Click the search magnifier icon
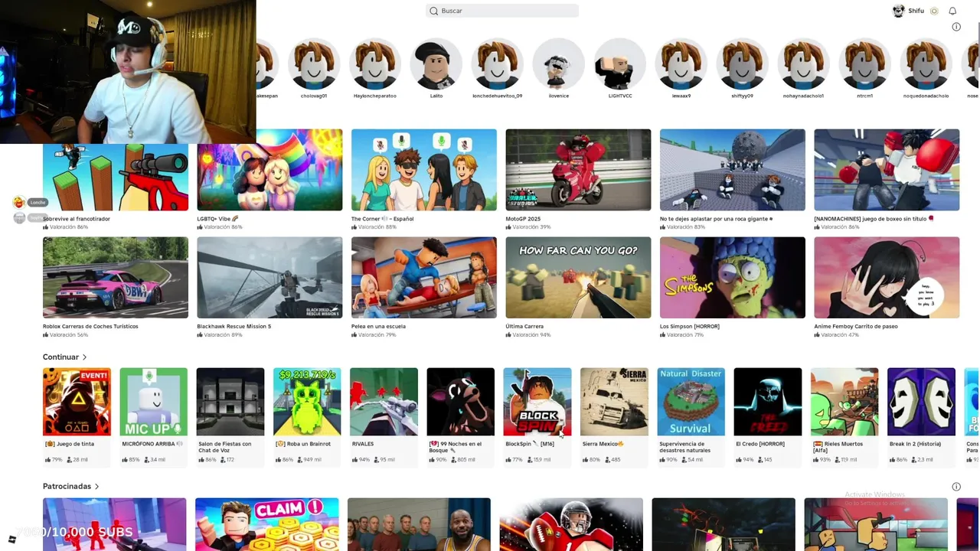Screen dimensions: 980x551 tap(434, 11)
